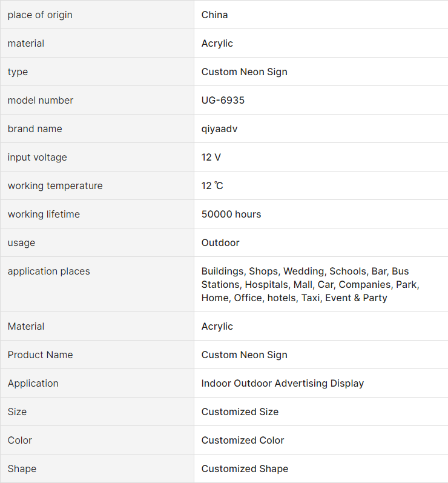Select the "Customized Shape" value cell
The image size is (448, 483).
[245, 468]
